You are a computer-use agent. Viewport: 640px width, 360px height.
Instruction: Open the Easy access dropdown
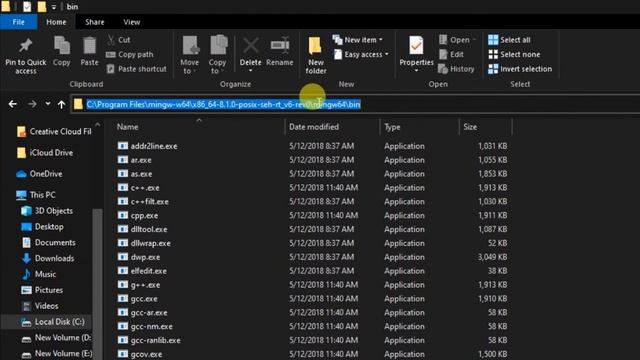[361, 54]
